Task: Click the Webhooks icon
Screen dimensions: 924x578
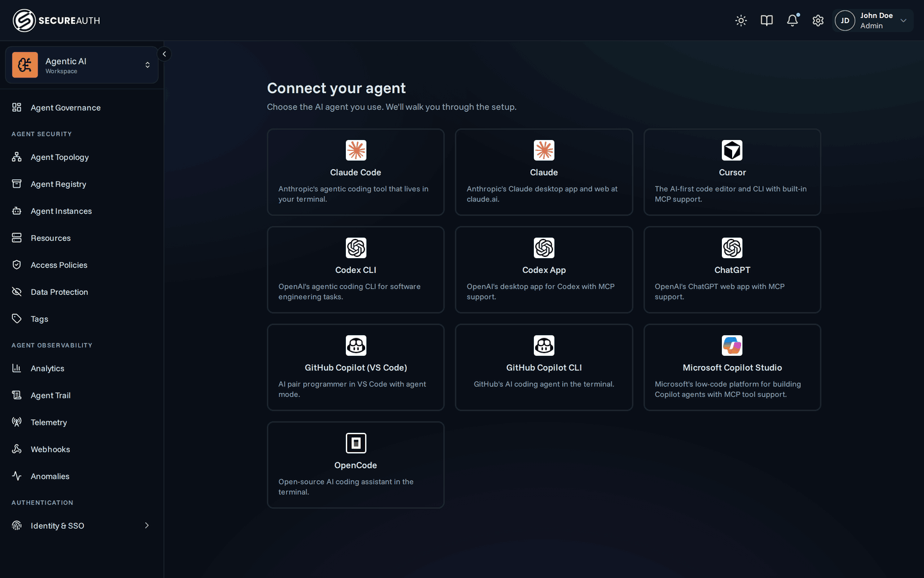Action: click(17, 449)
